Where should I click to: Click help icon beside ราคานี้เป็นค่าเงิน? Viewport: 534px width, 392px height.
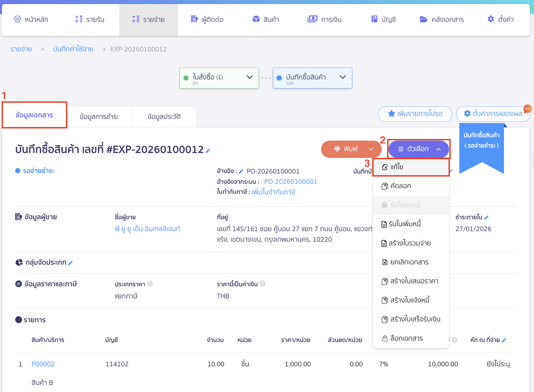point(262,284)
